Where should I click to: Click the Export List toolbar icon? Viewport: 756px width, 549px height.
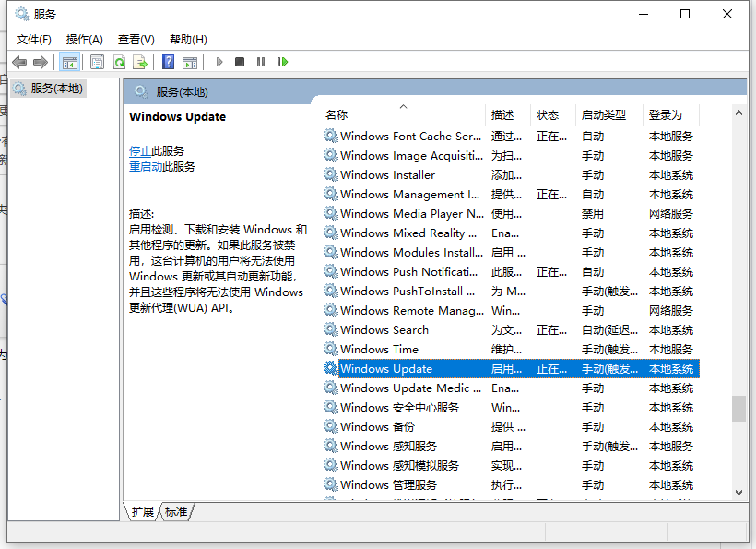(140, 62)
